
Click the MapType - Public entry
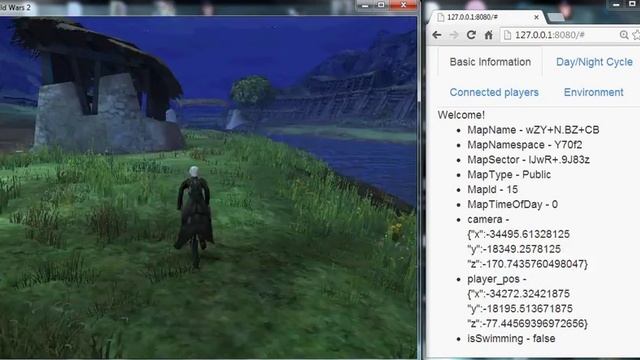click(509, 175)
